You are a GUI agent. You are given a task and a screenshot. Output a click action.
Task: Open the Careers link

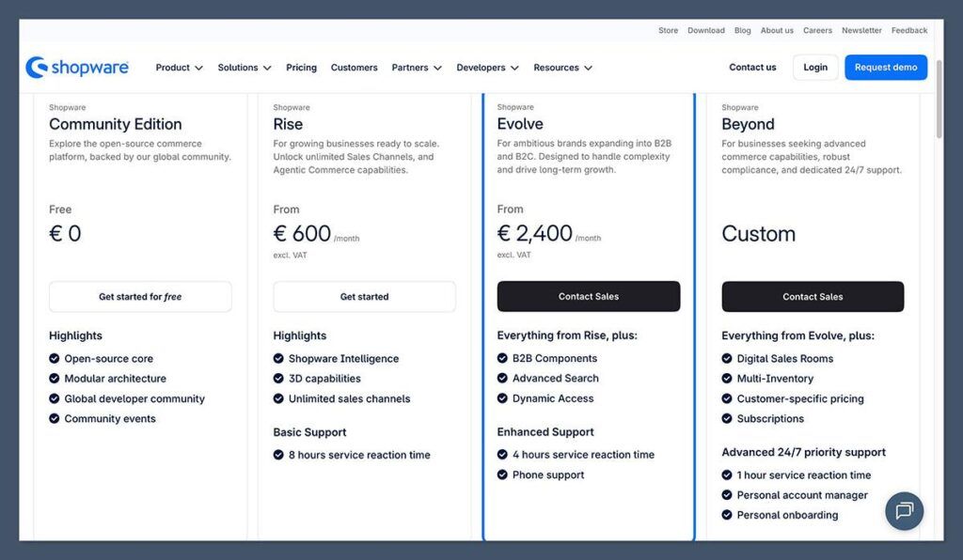(x=817, y=30)
